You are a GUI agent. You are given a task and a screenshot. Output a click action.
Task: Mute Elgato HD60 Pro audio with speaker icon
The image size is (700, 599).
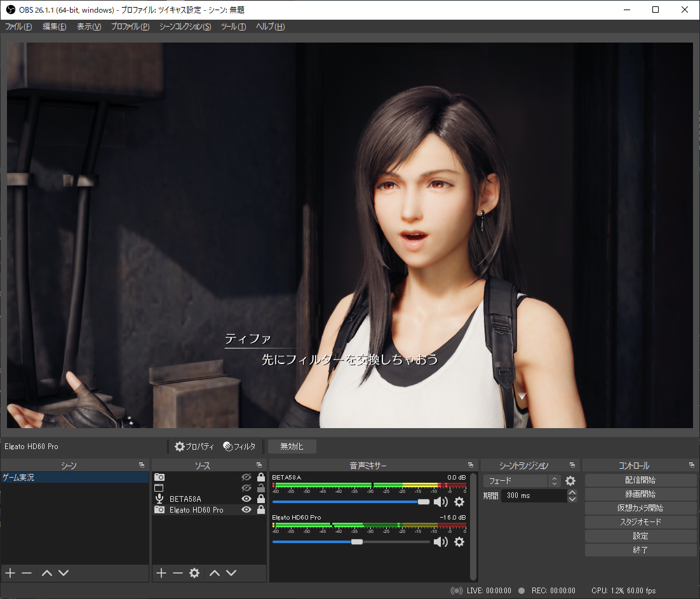(x=441, y=542)
